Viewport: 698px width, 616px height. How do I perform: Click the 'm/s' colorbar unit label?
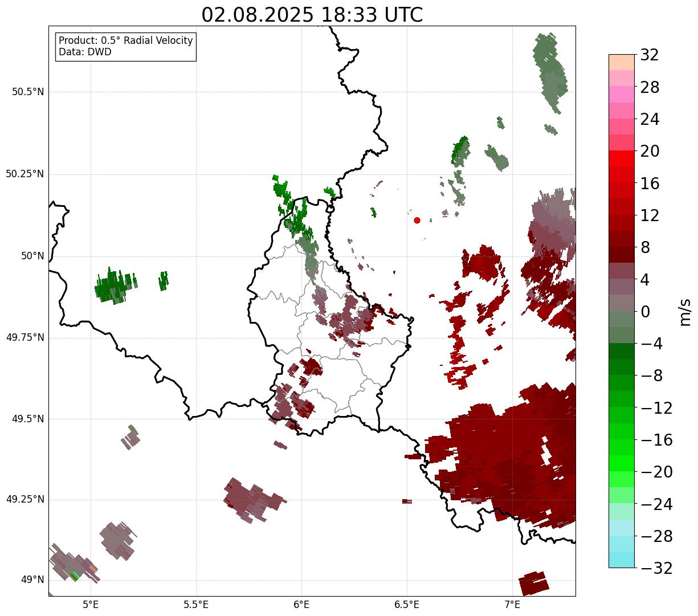[x=685, y=311]
